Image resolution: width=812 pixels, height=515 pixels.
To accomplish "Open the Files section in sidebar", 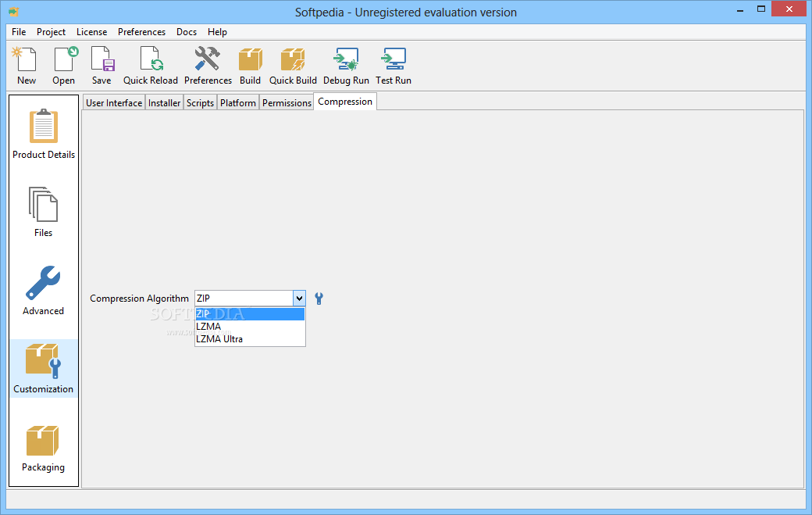I will pos(44,212).
